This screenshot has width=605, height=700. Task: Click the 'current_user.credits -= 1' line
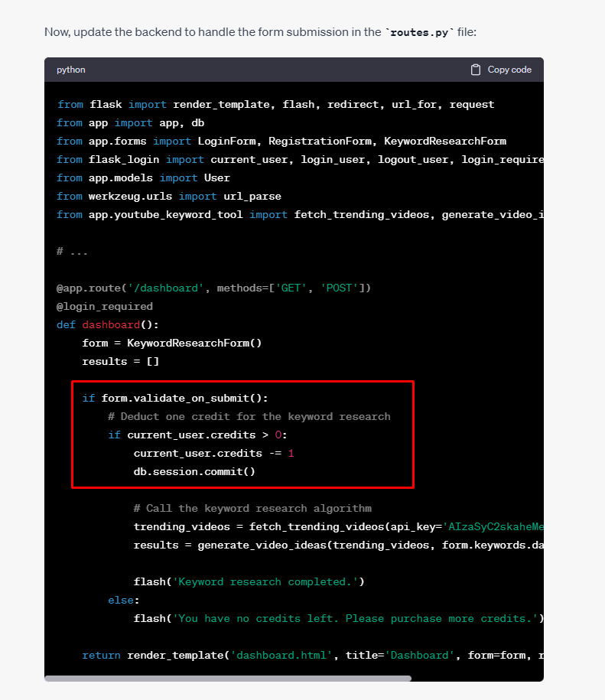(x=213, y=453)
